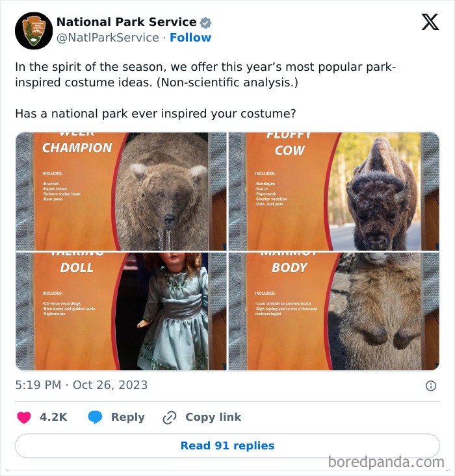Click the 5:19 PM Oct 26, 2023 timestamp
Viewport: 455px width, 476px height.
click(x=81, y=385)
